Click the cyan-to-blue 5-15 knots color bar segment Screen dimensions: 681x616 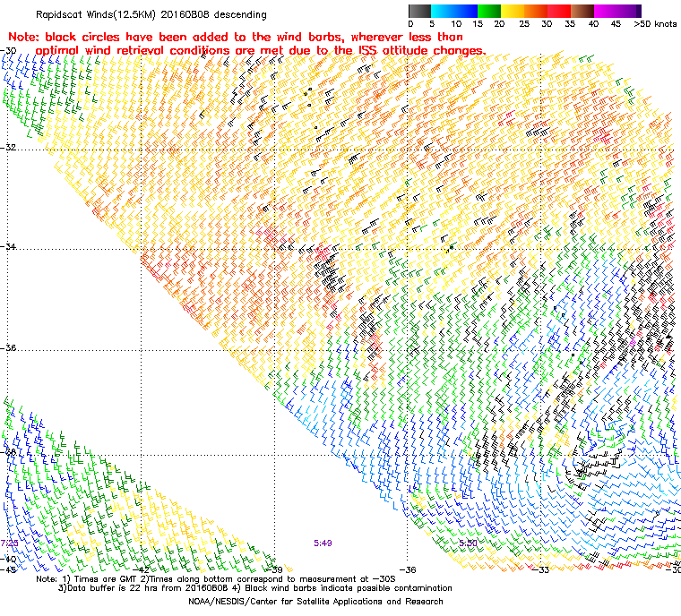tap(454, 11)
